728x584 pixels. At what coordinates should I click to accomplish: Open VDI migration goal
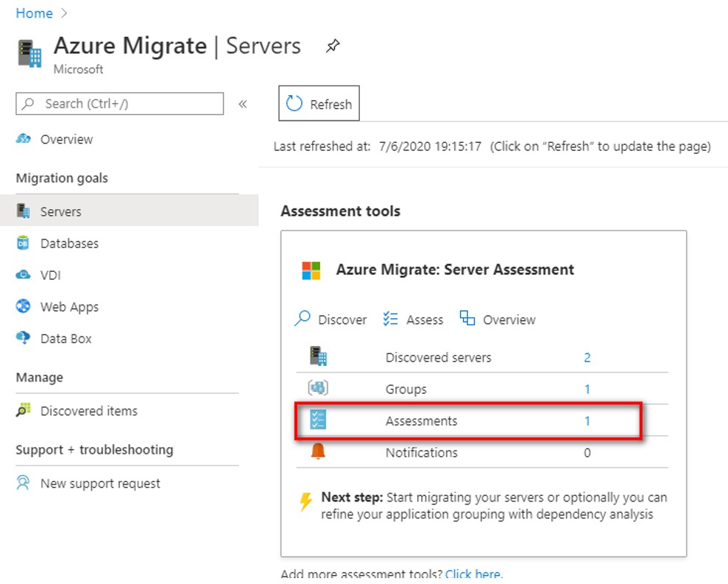[50, 275]
